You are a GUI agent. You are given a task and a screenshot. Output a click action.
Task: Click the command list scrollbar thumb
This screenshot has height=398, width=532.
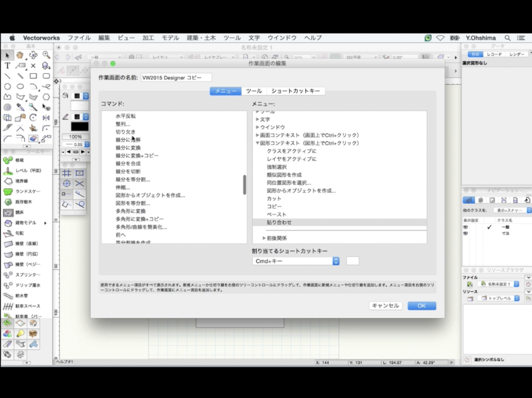[245, 185]
